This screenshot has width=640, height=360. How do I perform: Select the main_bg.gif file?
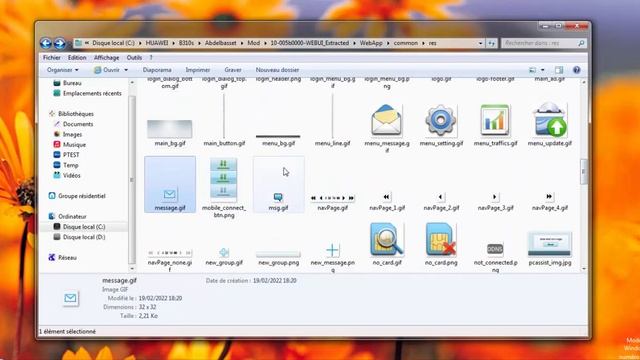[170, 133]
